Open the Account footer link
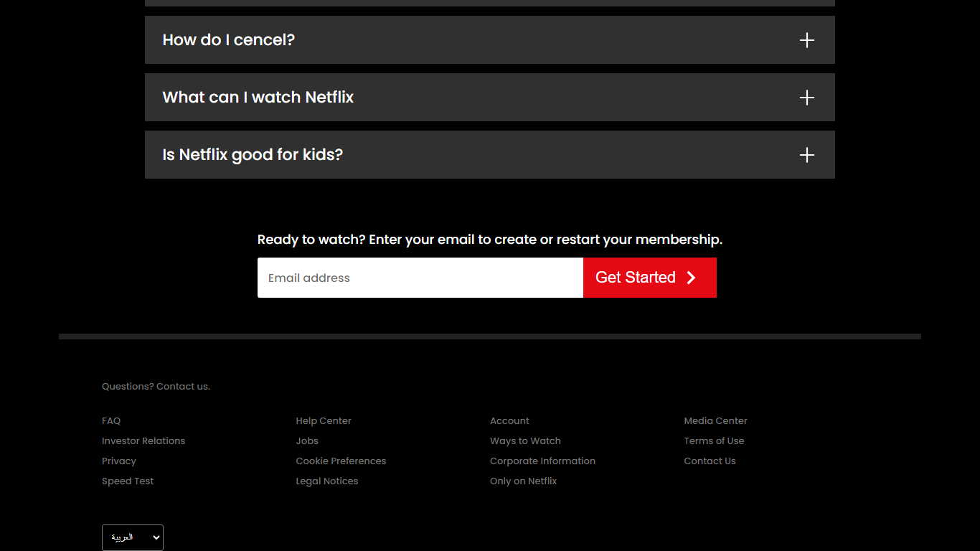 pyautogui.click(x=509, y=421)
